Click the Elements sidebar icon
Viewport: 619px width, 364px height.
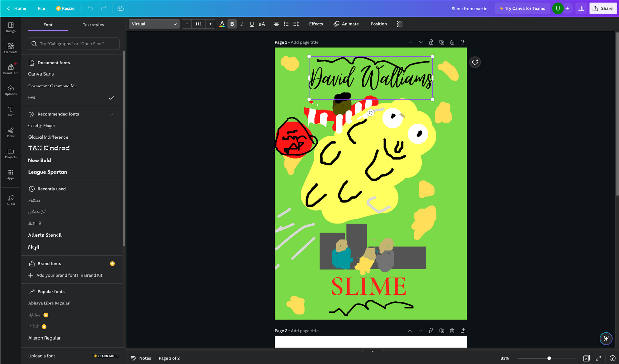coord(11,48)
